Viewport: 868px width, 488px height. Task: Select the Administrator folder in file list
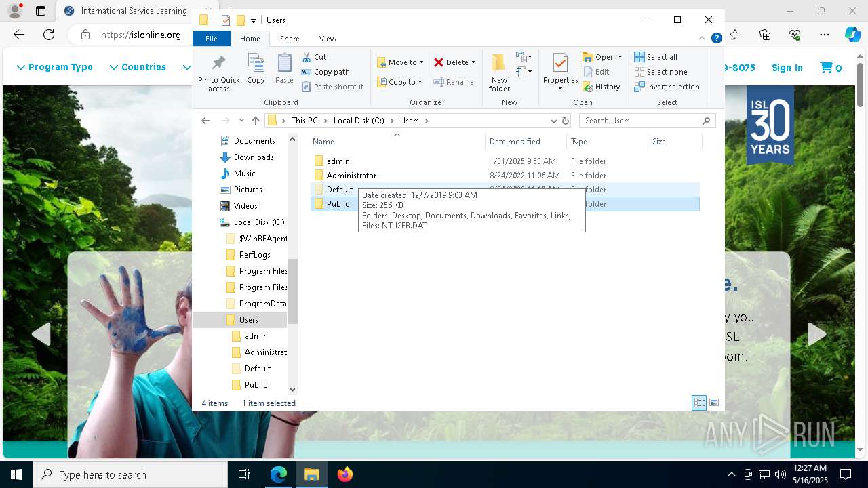coord(505,176)
